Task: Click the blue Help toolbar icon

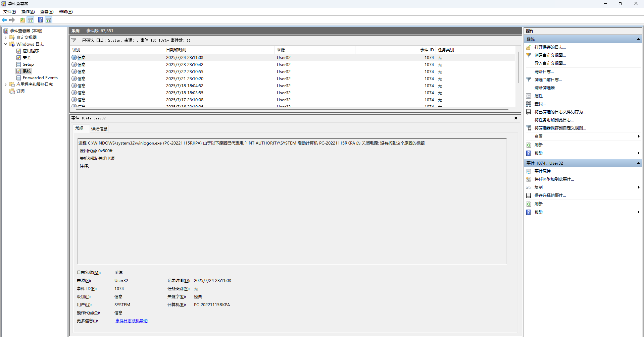Action: [x=40, y=20]
